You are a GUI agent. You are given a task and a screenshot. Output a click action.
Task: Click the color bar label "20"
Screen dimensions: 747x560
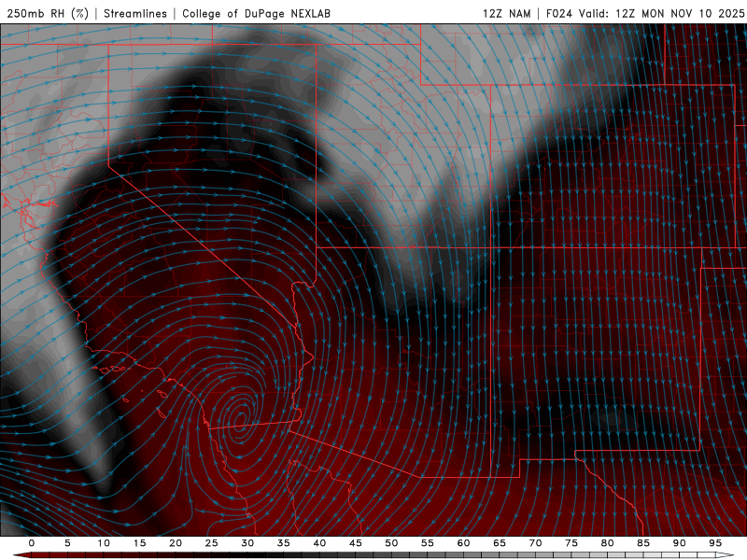[176, 543]
